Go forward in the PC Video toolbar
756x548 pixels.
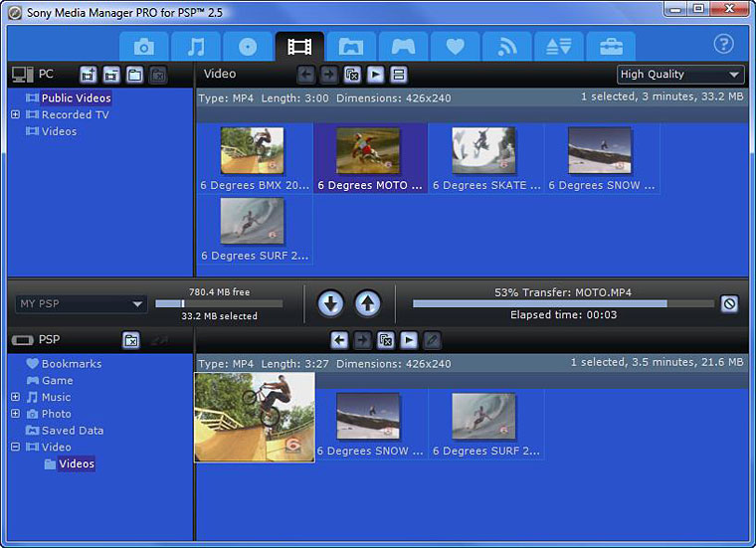(329, 75)
